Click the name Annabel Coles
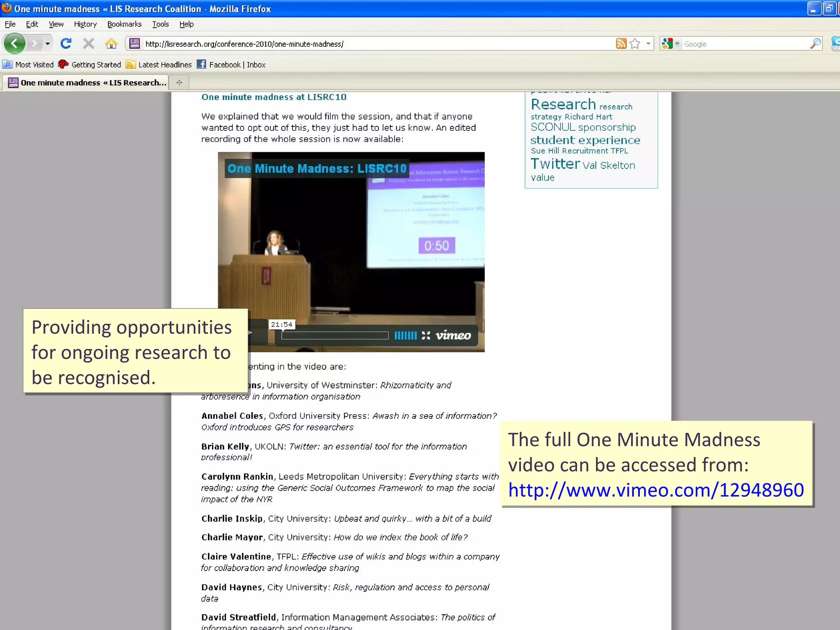 click(x=232, y=415)
